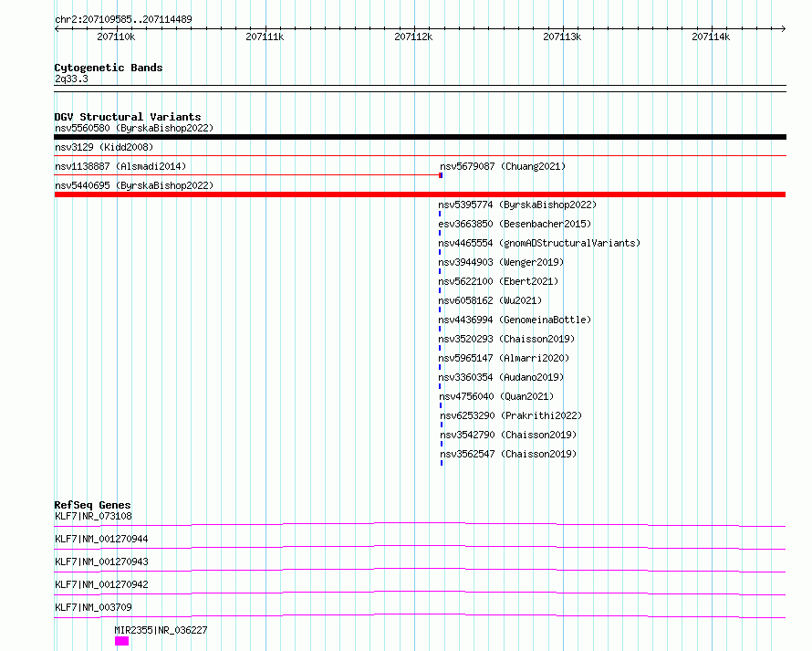Open transcript KLF7|NM_001270942

[x=101, y=584]
